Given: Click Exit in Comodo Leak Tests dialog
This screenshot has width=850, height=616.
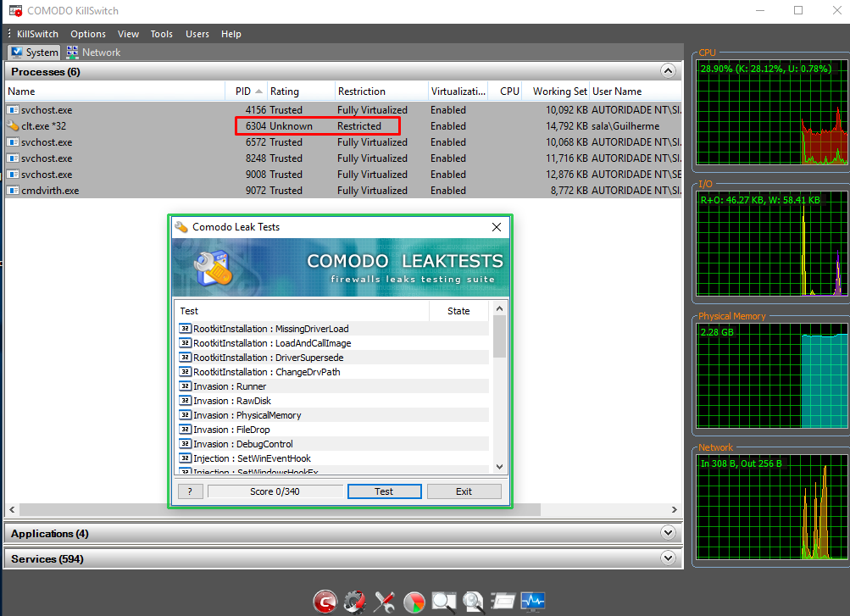Looking at the screenshot, I should 464,491.
